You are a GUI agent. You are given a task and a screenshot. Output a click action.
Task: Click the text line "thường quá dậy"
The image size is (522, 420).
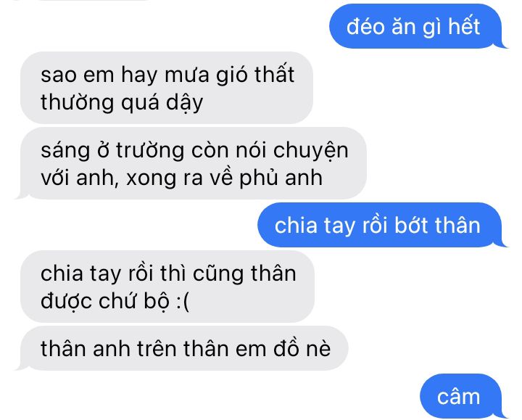(122, 102)
